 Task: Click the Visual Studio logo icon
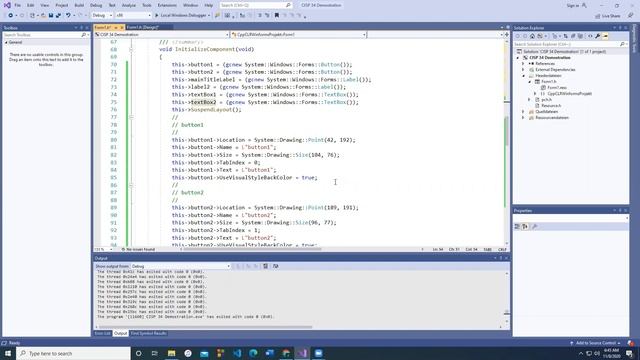[7, 5]
